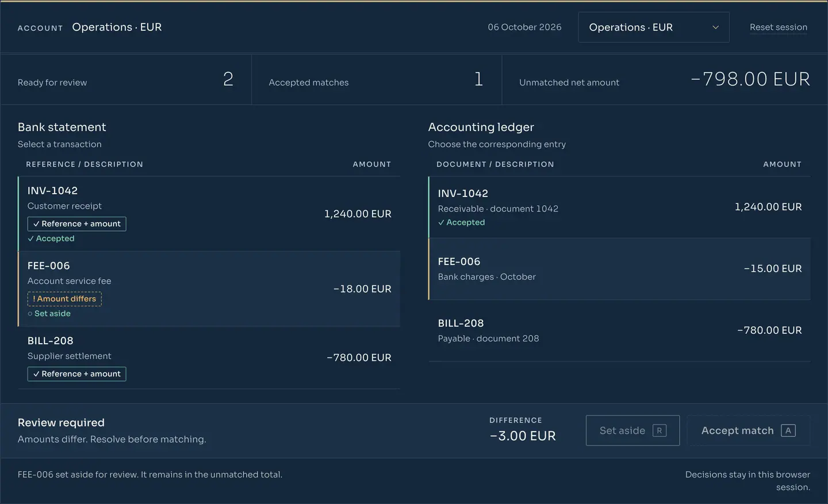
Task: Click the Set aside button
Action: coord(632,430)
